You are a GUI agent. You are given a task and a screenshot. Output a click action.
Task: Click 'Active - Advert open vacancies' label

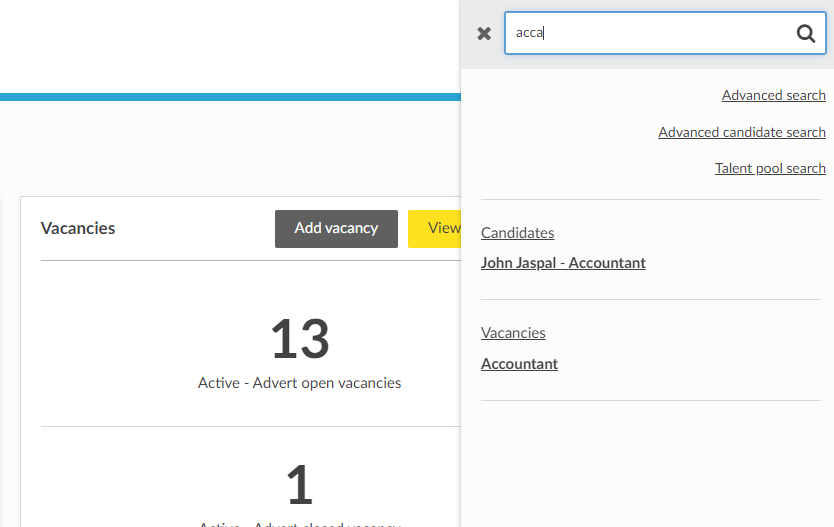(x=299, y=383)
